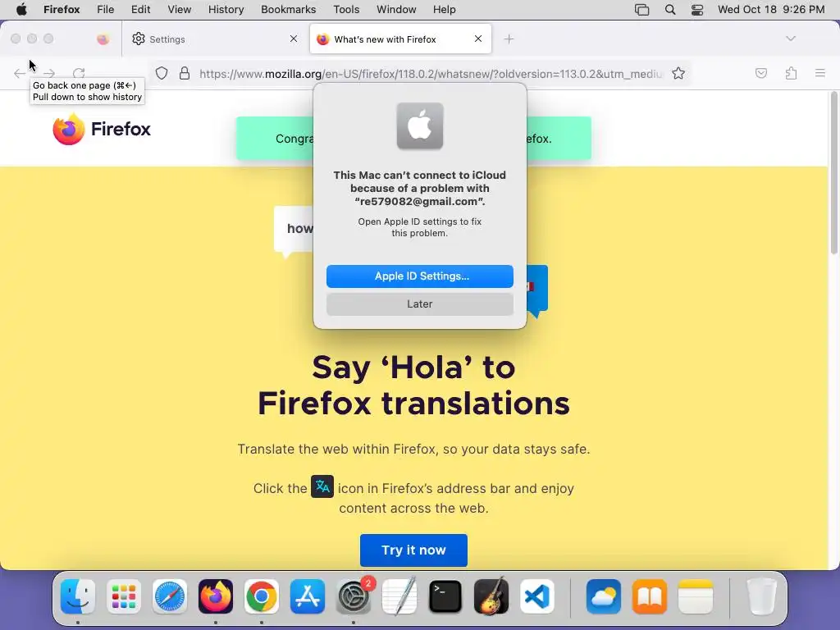Image resolution: width=840 pixels, height=630 pixels.
Task: Open GarageBand from the Dock
Action: click(x=491, y=596)
